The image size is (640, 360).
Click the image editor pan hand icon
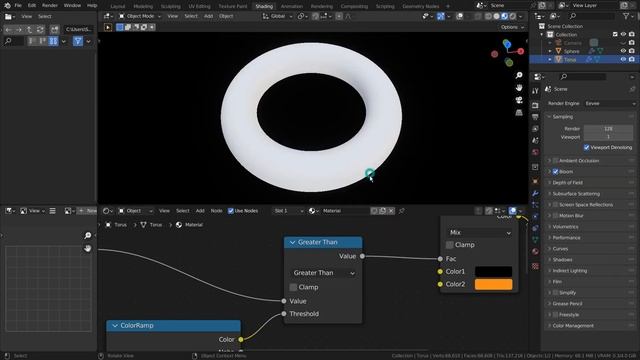point(87,248)
